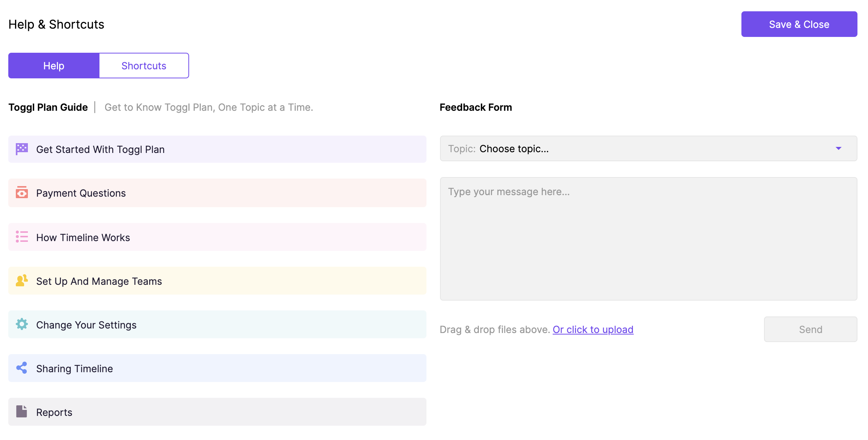
Task: Click the Set Up And Manage Teams people icon
Action: (22, 281)
